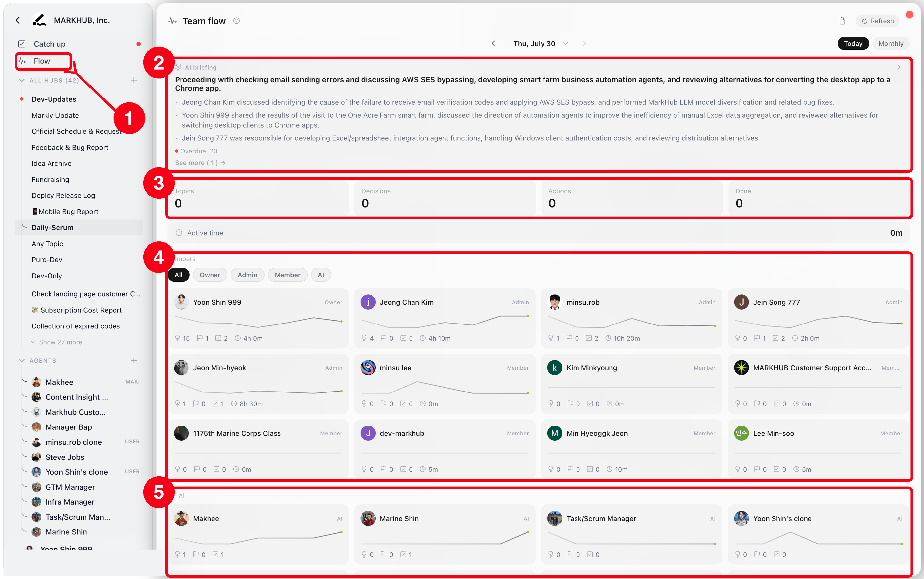Click Yoon Shin 999 member avatar
Screen dimensions: 924x579
181,302
